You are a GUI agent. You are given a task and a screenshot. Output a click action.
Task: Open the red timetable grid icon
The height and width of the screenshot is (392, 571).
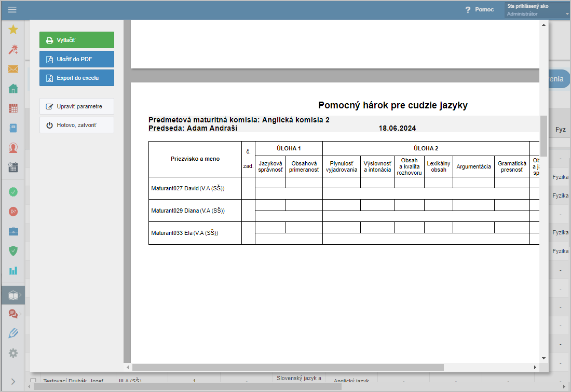[13, 108]
